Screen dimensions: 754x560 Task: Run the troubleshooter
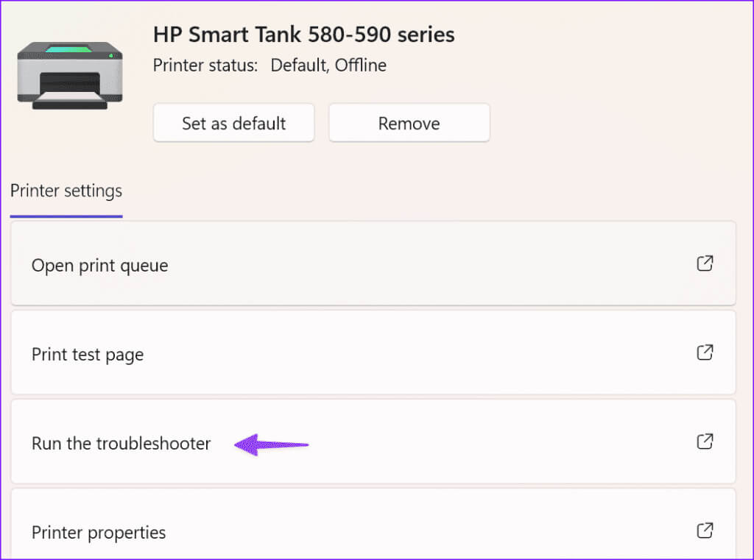coord(373,442)
